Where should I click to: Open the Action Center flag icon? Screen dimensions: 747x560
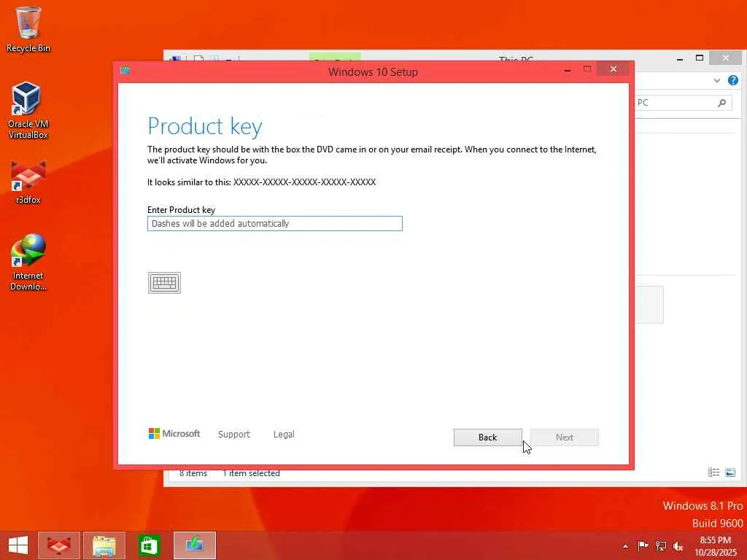[x=643, y=545]
